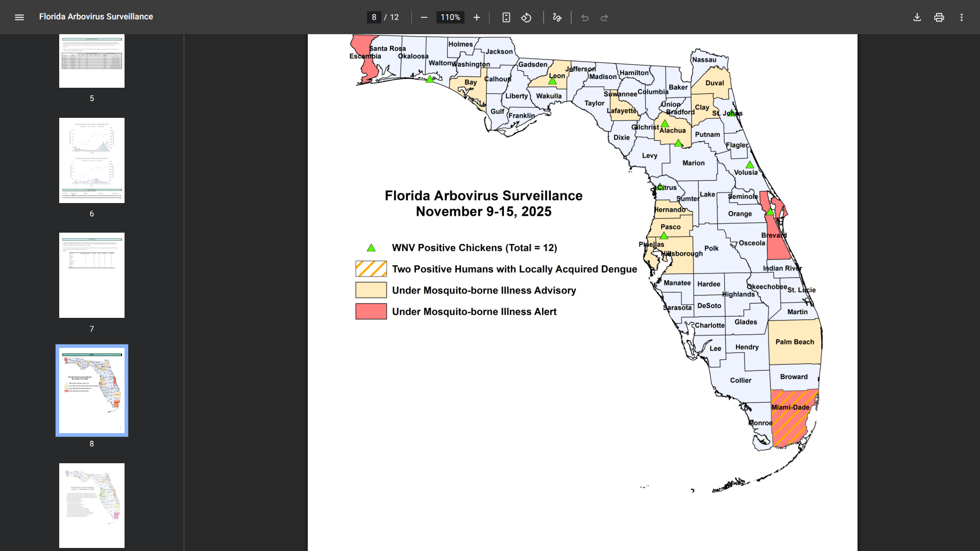Open the more actions menu
980x551 pixels.
pos(961,17)
